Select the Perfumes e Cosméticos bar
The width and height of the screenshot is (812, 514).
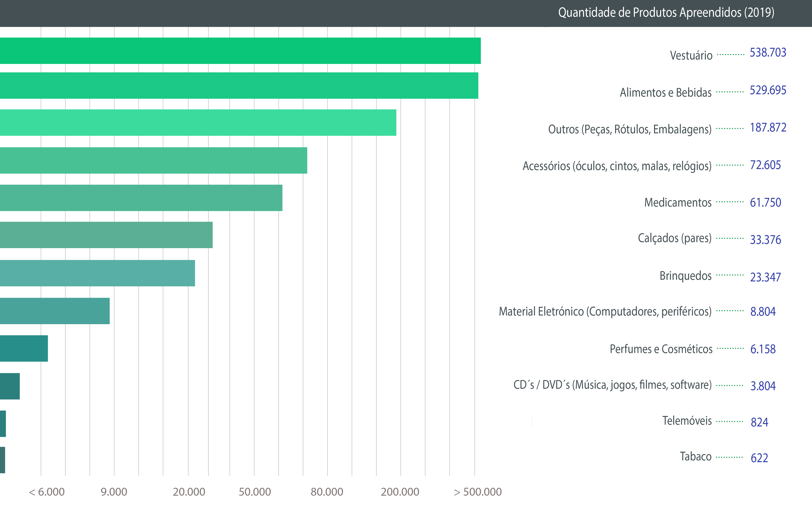pyautogui.click(x=24, y=348)
